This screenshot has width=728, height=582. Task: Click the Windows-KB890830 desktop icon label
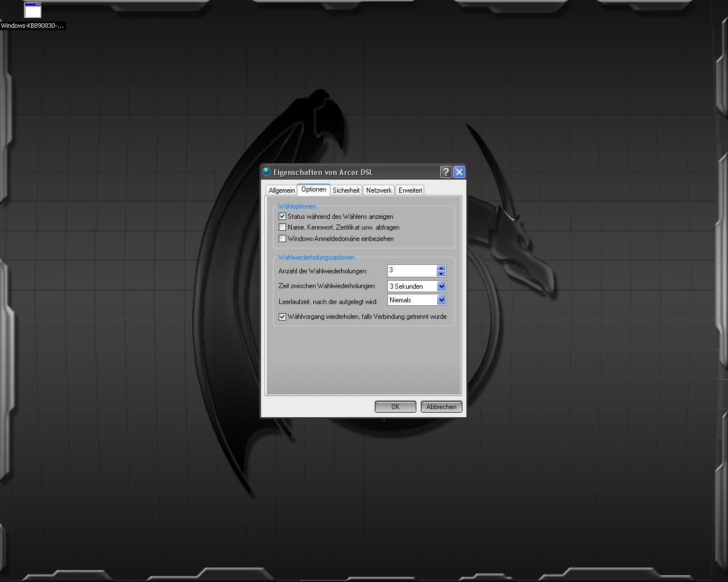(x=32, y=26)
